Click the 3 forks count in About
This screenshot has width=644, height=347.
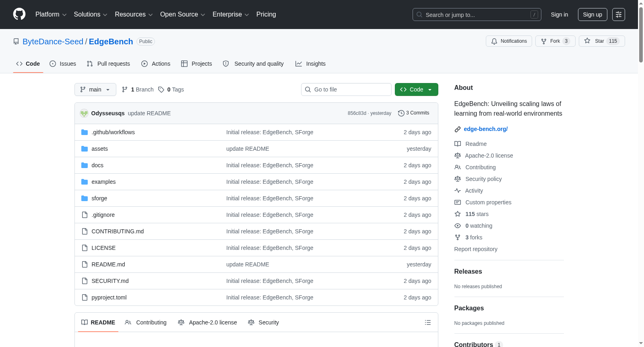click(x=474, y=237)
